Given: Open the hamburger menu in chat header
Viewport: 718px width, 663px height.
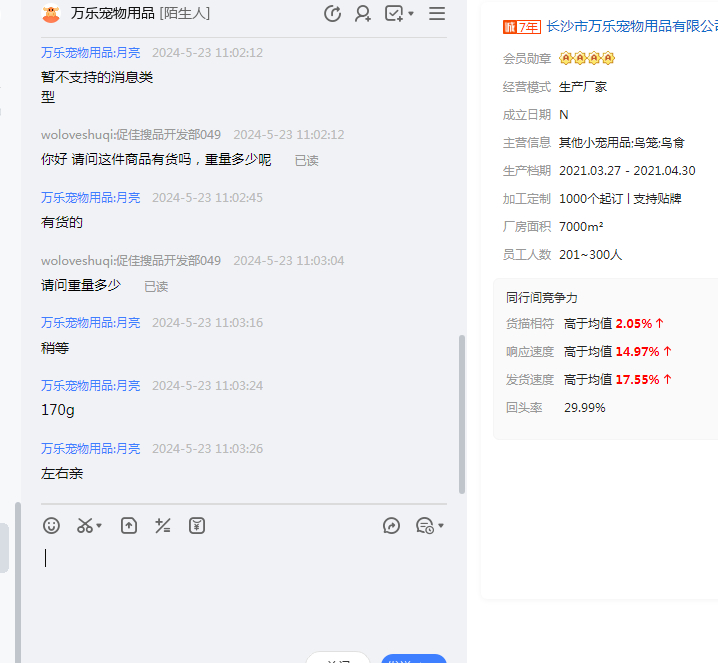Looking at the screenshot, I should pos(437,14).
